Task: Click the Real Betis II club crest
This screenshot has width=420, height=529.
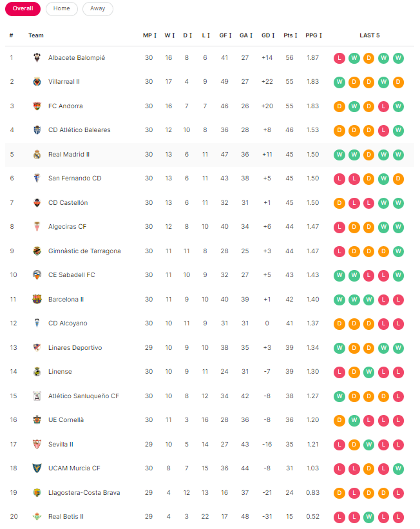Action: pos(37,517)
